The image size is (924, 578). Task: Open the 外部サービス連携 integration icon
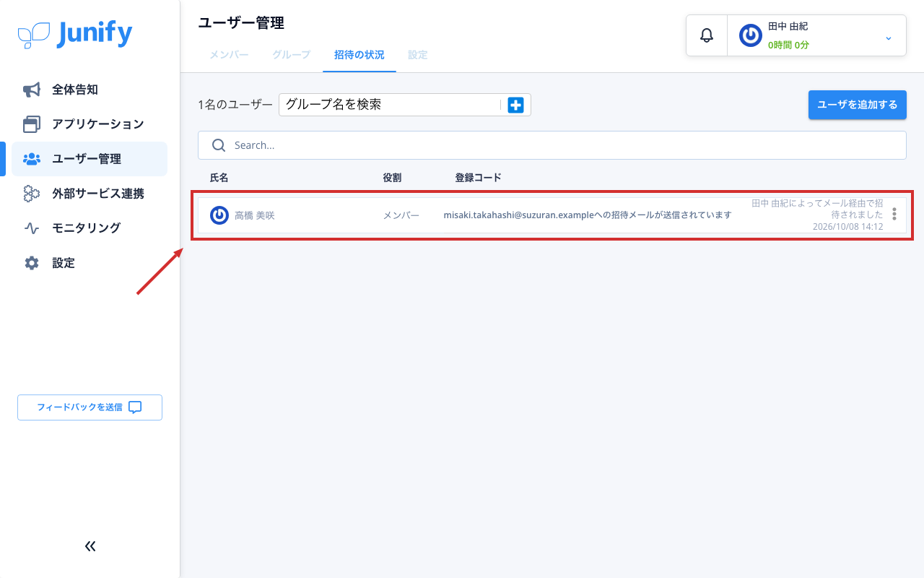[32, 194]
